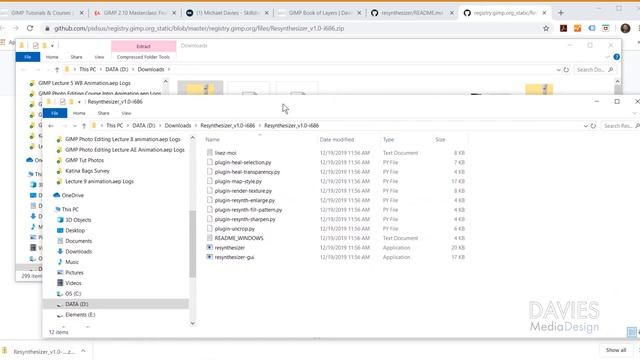Select the plugin-resynth-enlarge.py file
Image resolution: width=640 pixels, height=360 pixels.
coord(244,200)
